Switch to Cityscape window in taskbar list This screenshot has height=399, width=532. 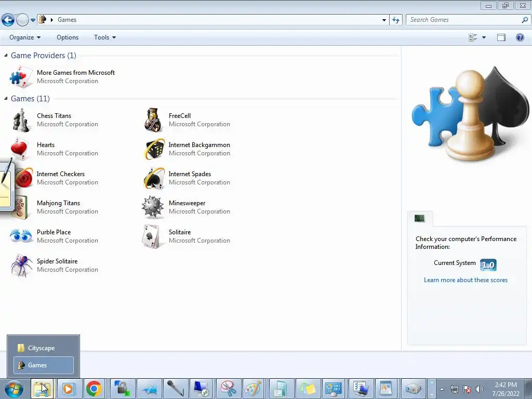44,348
